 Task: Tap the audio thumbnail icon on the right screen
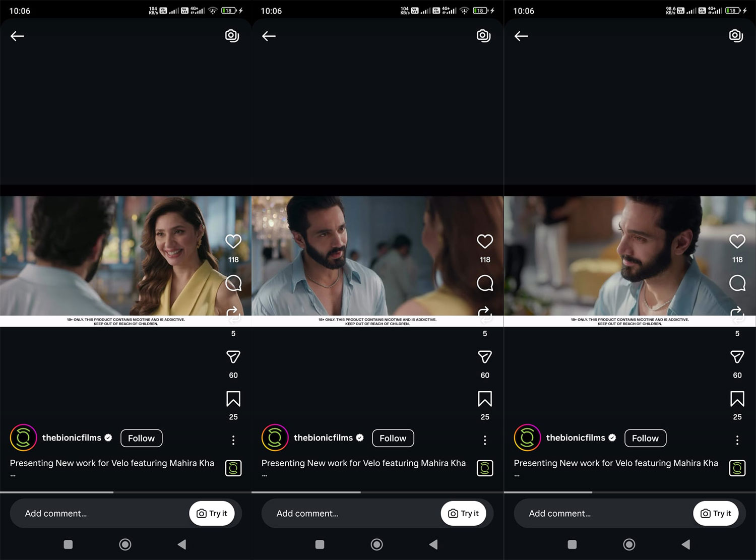tap(737, 468)
